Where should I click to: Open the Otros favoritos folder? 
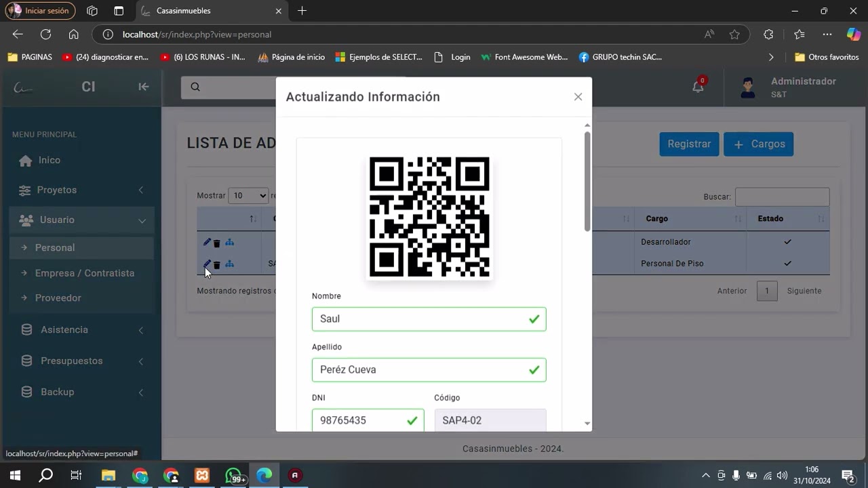point(827,58)
